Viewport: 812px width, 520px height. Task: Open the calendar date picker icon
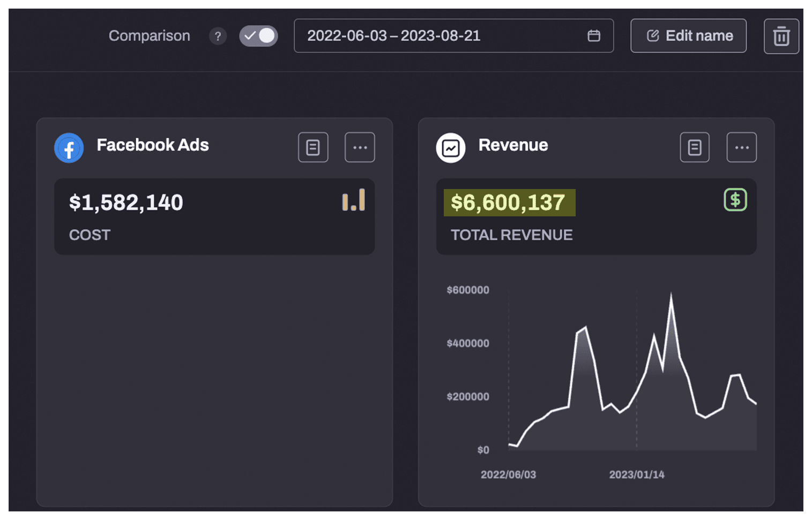(x=593, y=36)
